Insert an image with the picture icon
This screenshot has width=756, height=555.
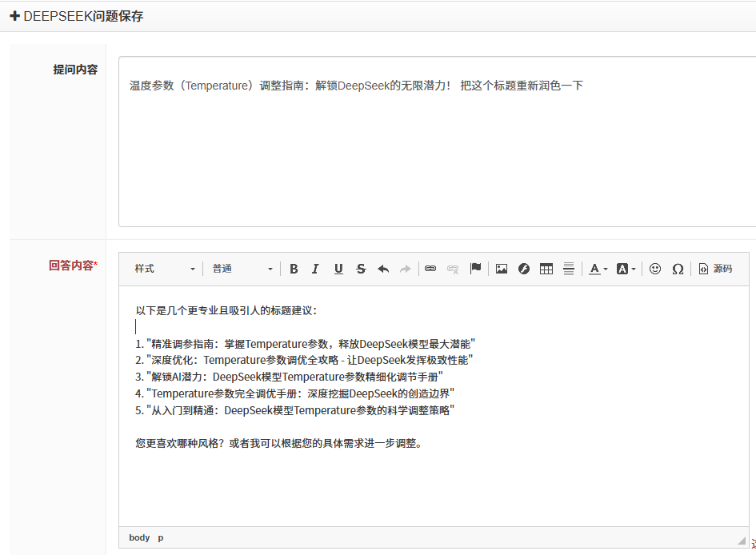tap(502, 269)
